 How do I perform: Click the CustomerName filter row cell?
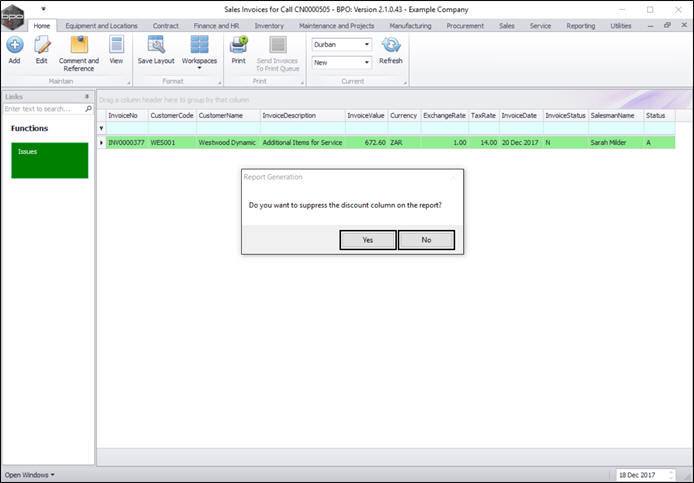pyautogui.click(x=228, y=128)
